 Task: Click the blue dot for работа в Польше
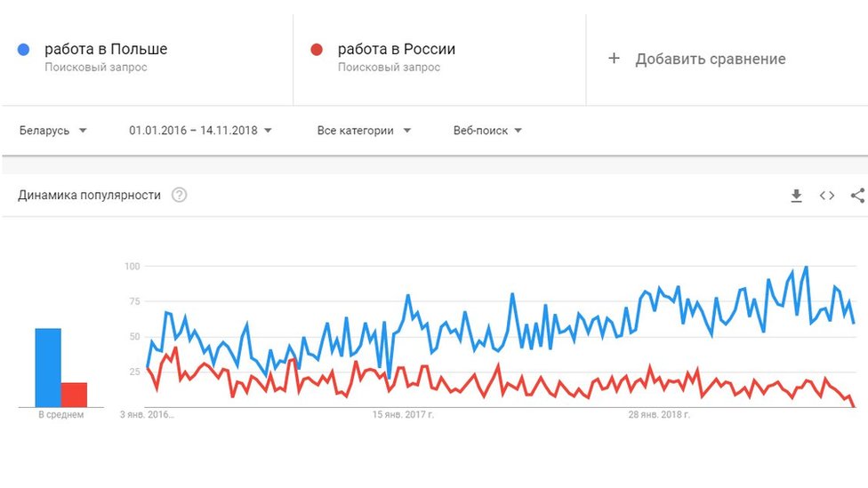click(23, 50)
